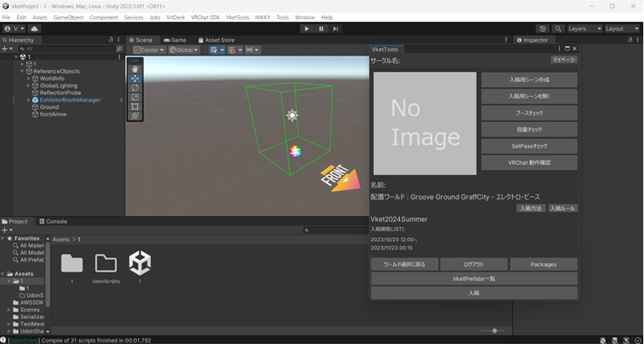Start Play mode
Viewport: 644px width, 344px height.
pos(306,28)
